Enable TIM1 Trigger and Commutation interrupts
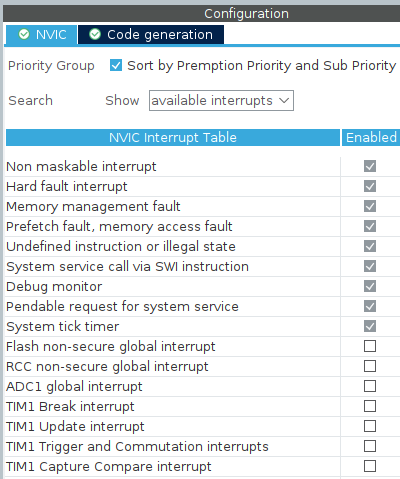Screen dimensions: 400x479 (x=370, y=446)
